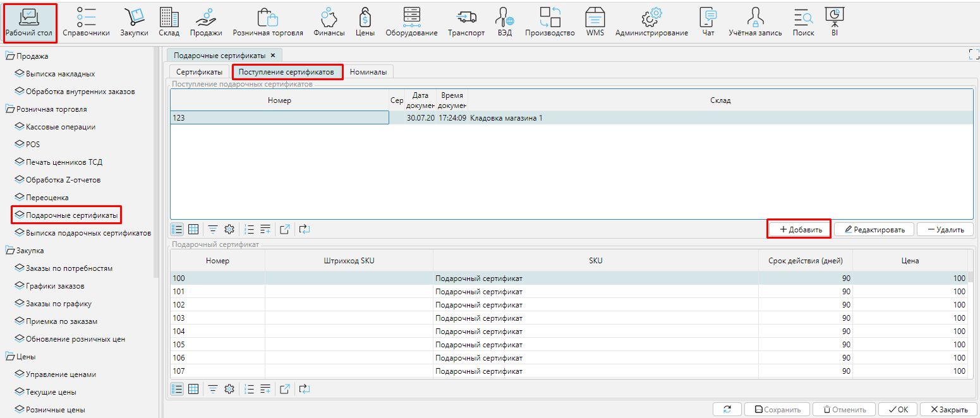Image resolution: width=980 pixels, height=418 pixels.
Task: Toggle grid view in lower certificate table toolbar
Action: point(194,388)
